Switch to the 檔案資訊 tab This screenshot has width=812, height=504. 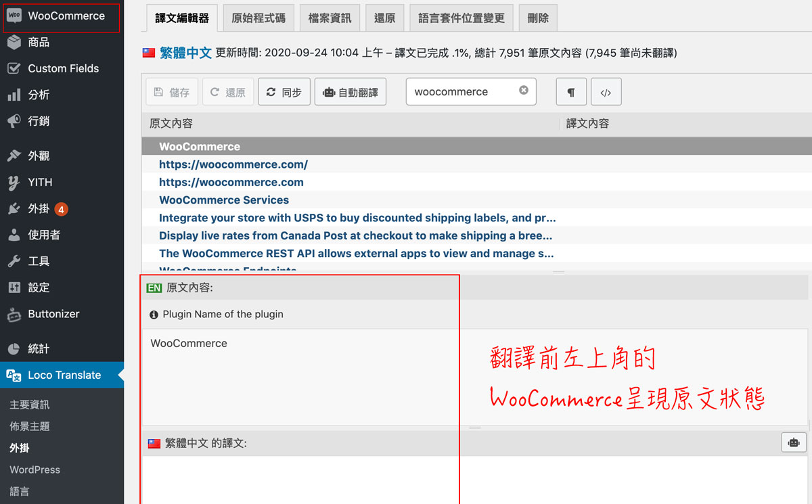pos(330,18)
